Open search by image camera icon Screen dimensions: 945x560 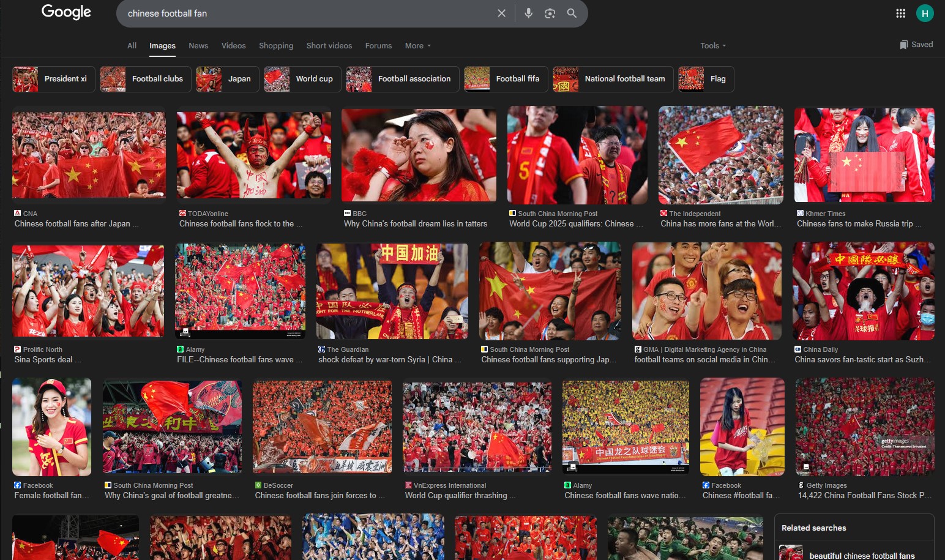550,13
